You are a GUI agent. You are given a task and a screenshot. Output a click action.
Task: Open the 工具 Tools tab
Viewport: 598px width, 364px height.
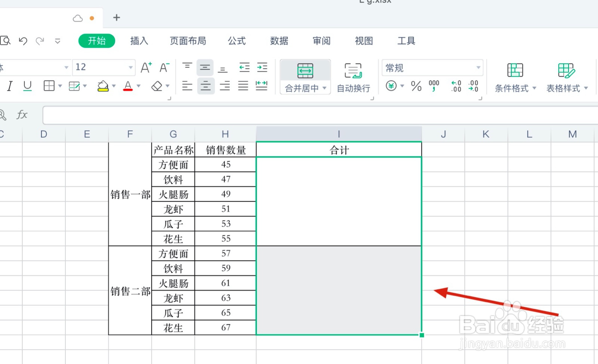406,41
